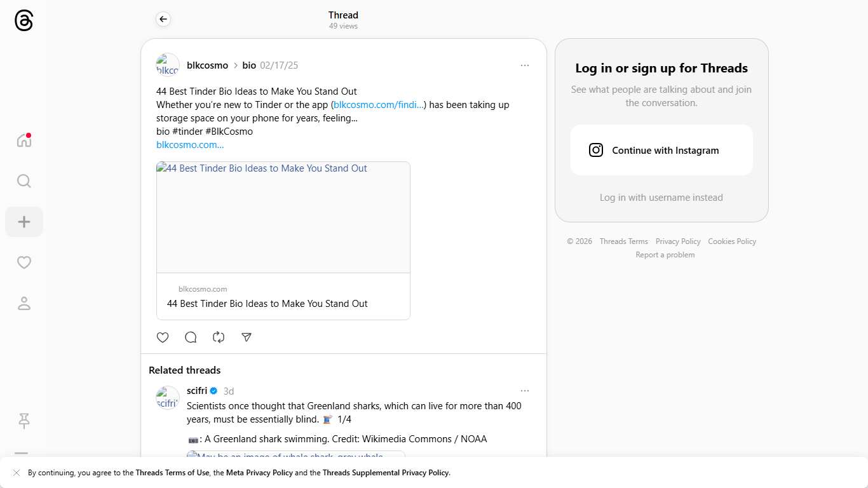Open more options on blkcosmo post
This screenshot has height=488, width=868.
pos(524,65)
